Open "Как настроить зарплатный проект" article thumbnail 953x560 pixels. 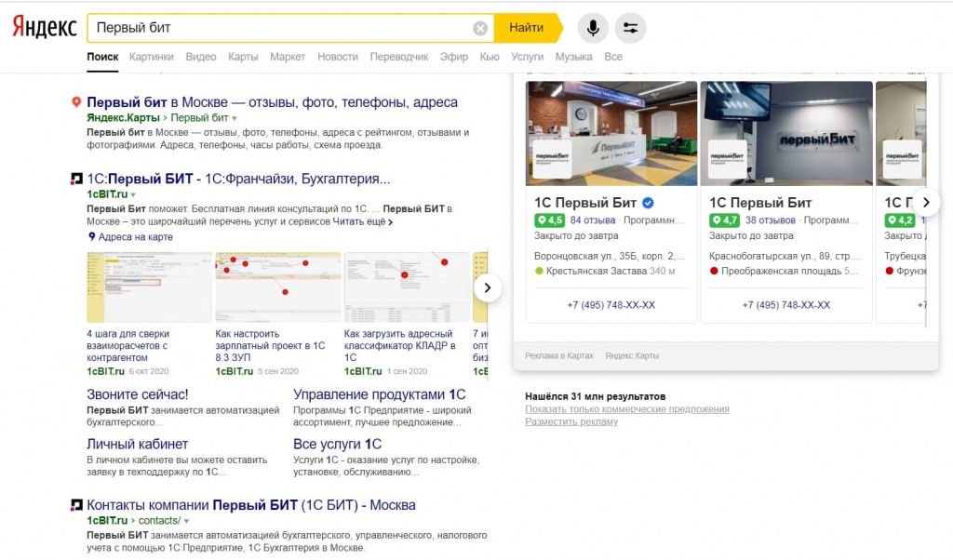pyautogui.click(x=276, y=287)
